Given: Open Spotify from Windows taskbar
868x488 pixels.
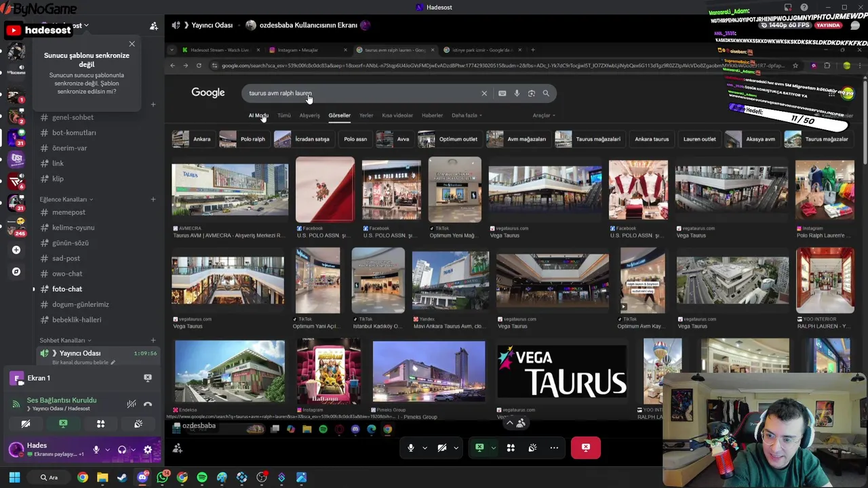Looking at the screenshot, I should 202,478.
